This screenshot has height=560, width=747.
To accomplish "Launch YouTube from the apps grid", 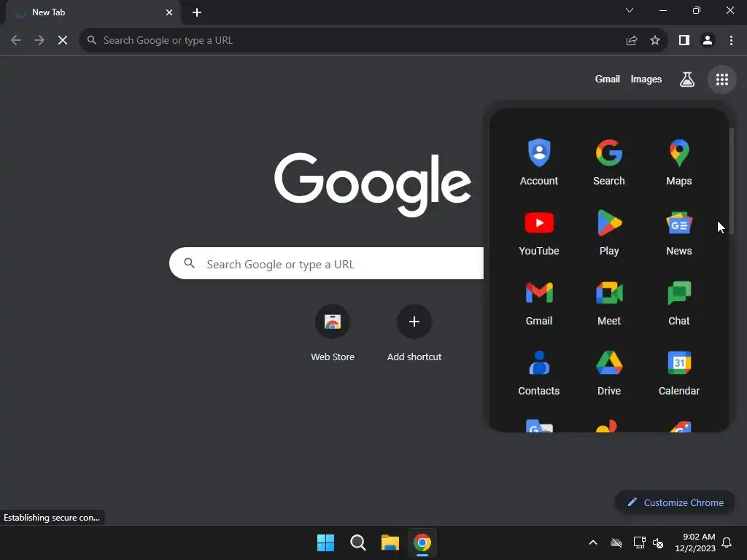I will (x=539, y=233).
